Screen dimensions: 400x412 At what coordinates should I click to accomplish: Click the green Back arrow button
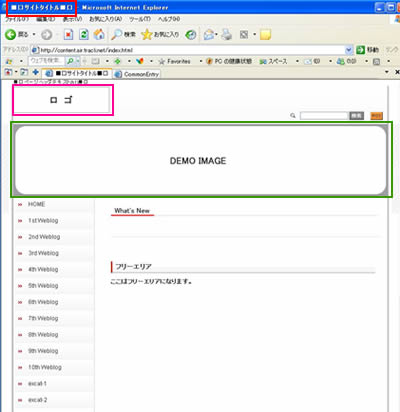[10, 34]
